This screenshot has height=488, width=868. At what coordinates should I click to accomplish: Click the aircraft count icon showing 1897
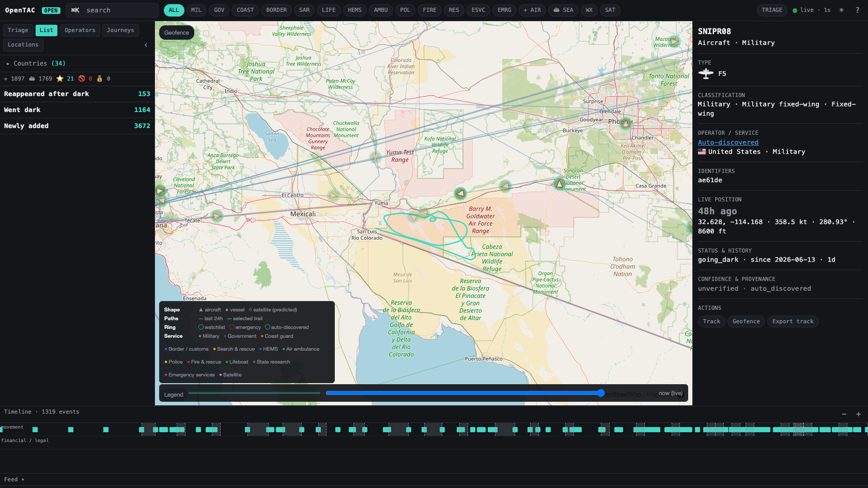tap(6, 78)
